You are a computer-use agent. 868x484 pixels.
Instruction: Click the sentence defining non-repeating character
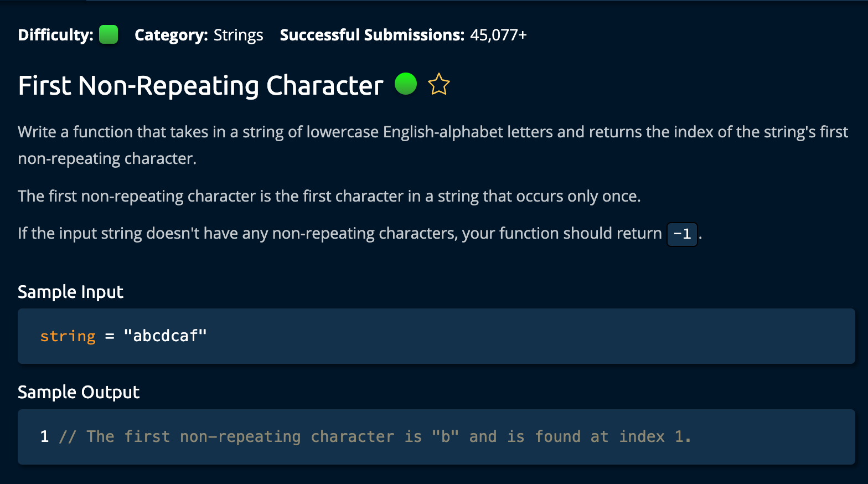(x=329, y=196)
